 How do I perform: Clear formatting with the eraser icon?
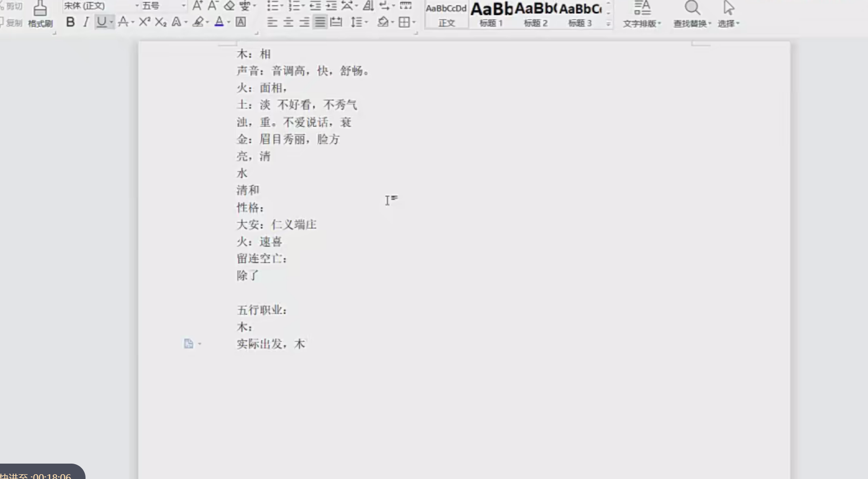(229, 6)
